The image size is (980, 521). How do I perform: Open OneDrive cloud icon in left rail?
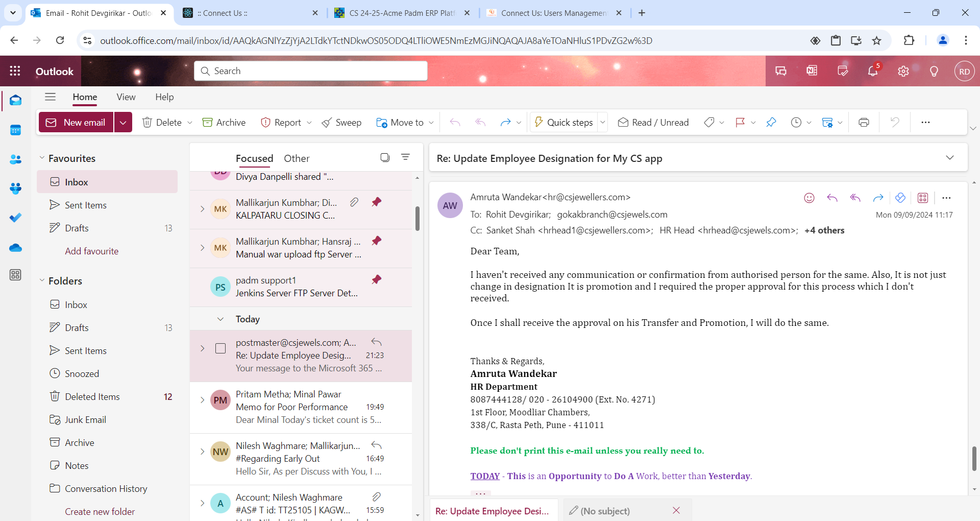[x=15, y=248]
